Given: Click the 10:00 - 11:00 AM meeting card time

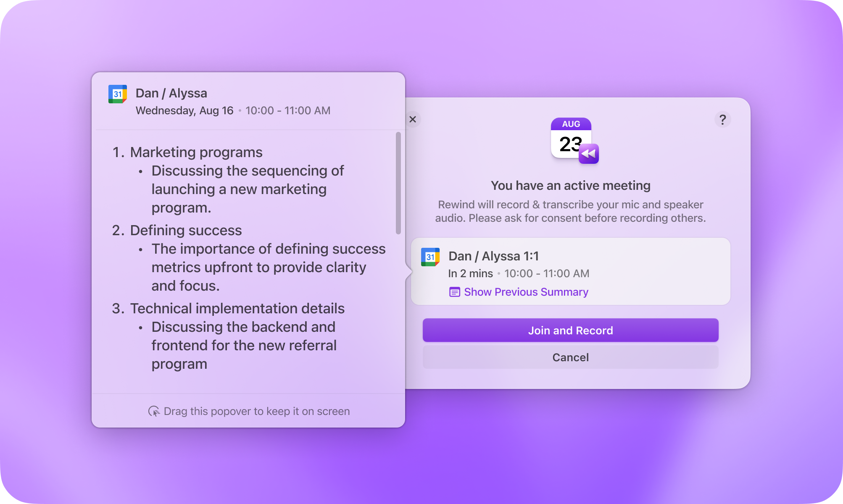Looking at the screenshot, I should coord(546,273).
